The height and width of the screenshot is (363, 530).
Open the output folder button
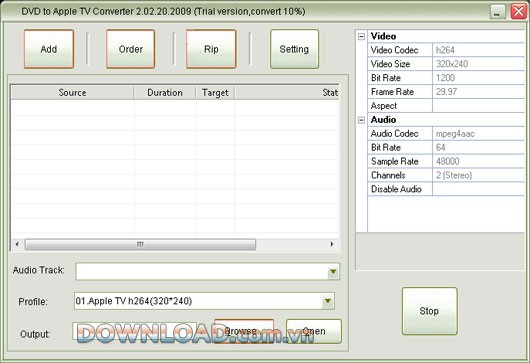pyautogui.click(x=314, y=331)
